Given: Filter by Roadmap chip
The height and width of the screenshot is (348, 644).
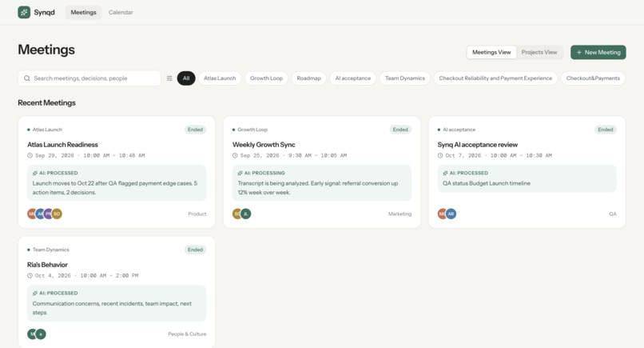Looking at the screenshot, I should (309, 78).
